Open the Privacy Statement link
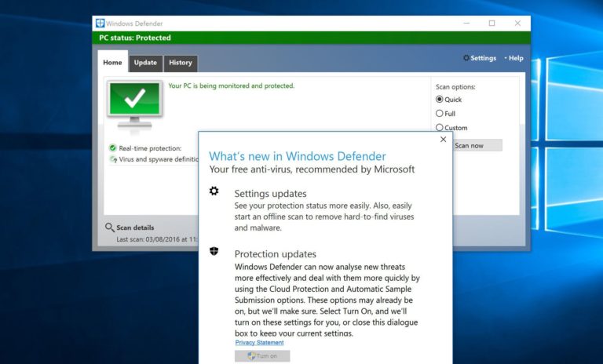Viewport: 603px width, 364px height. coord(259,343)
